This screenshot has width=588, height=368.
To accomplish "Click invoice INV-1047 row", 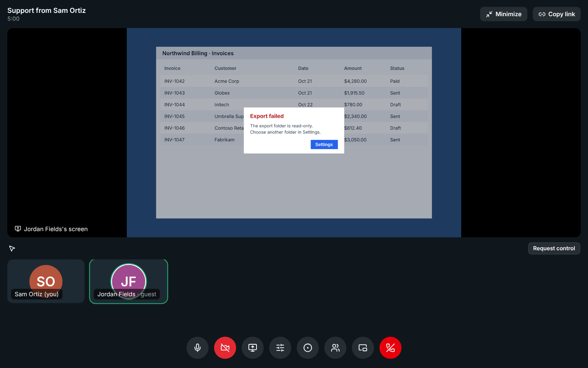I will [294, 140].
